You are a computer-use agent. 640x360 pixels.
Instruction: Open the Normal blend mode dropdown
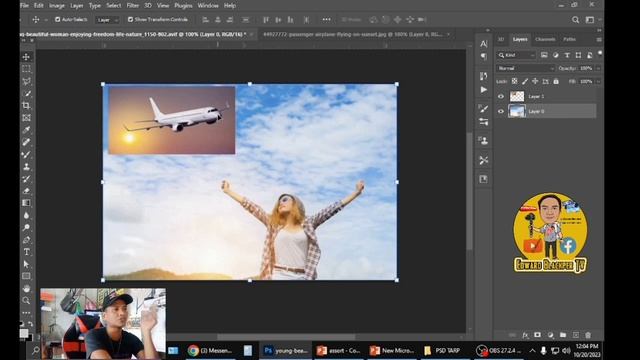(x=526, y=68)
